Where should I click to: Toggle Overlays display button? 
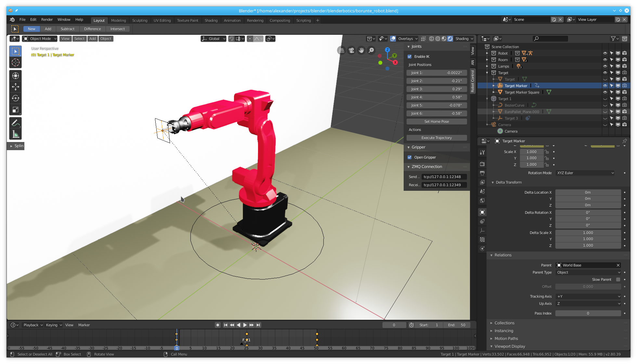click(393, 39)
